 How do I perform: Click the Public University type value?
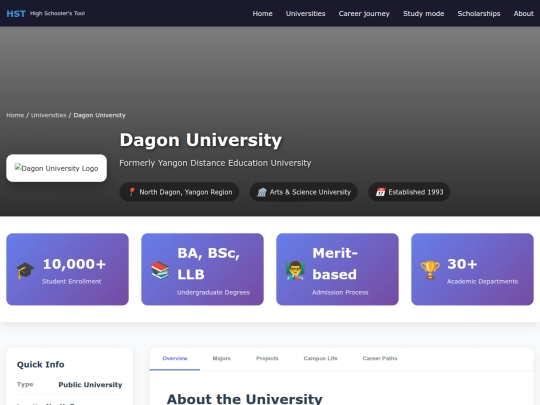90,385
